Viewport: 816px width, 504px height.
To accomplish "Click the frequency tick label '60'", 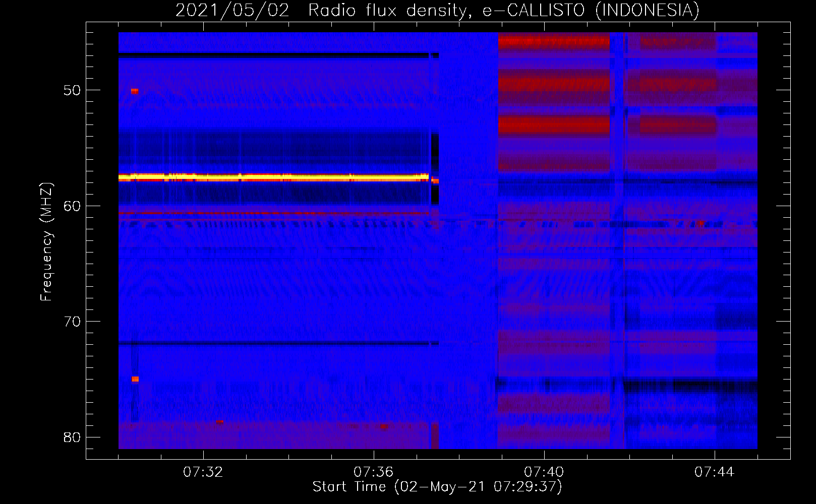I will point(72,206).
